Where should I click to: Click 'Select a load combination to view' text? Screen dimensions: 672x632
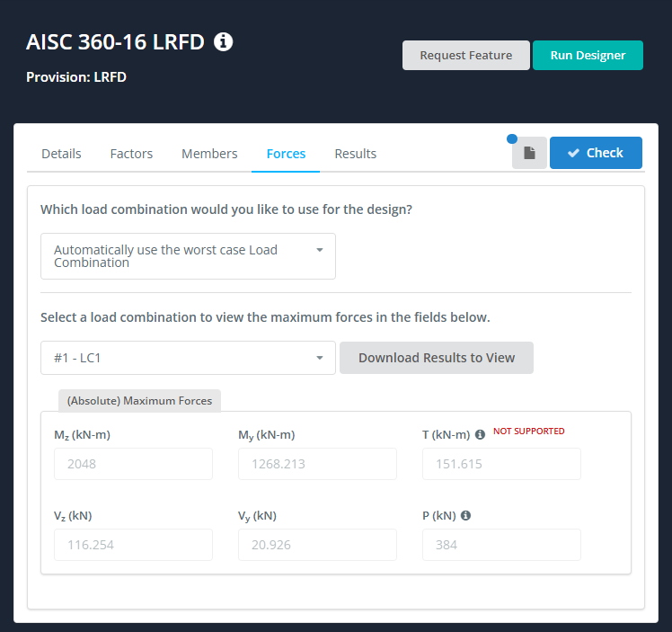tap(265, 317)
